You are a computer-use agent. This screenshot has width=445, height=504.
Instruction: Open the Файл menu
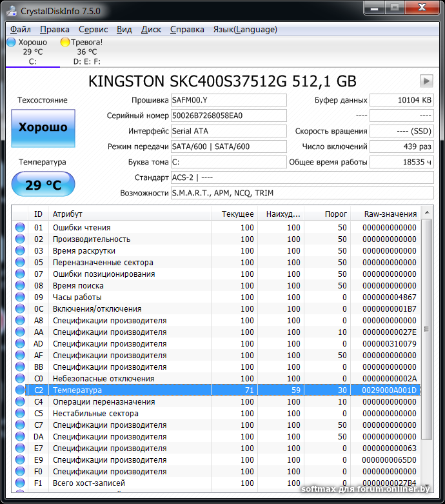[21, 29]
